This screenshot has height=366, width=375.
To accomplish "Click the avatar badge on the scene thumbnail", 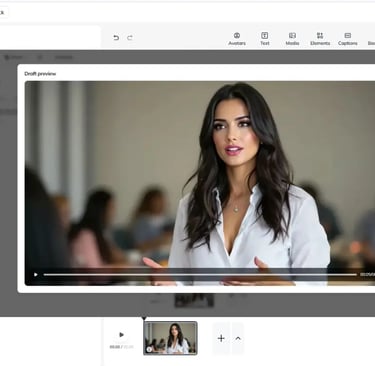I will [x=149, y=349].
